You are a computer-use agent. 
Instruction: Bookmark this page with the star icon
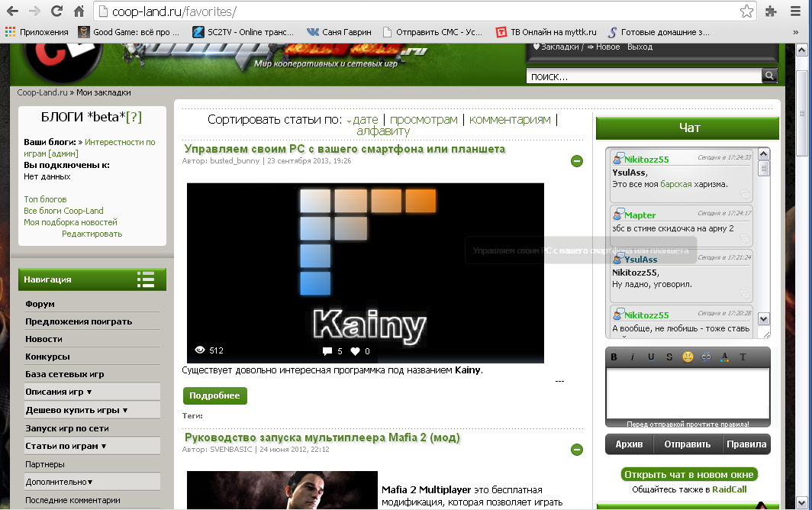point(746,11)
